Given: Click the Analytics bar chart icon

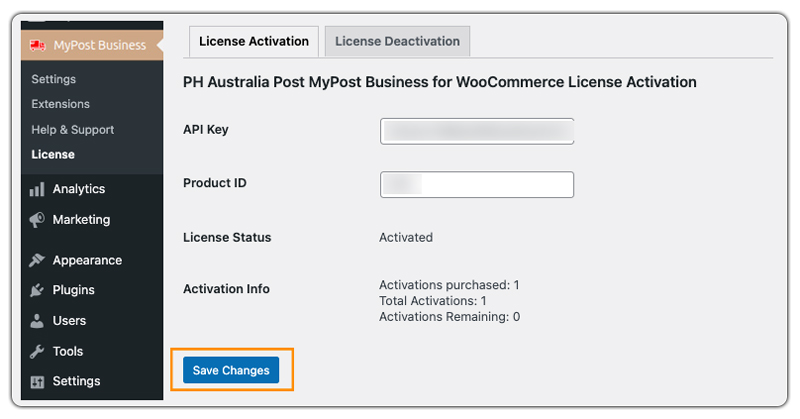Looking at the screenshot, I should [x=37, y=189].
